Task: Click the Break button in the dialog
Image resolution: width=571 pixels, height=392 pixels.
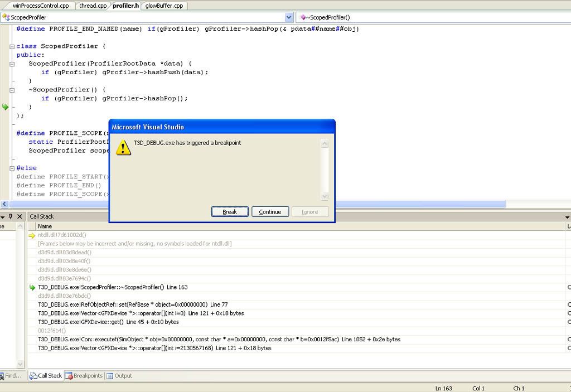Action: (230, 212)
